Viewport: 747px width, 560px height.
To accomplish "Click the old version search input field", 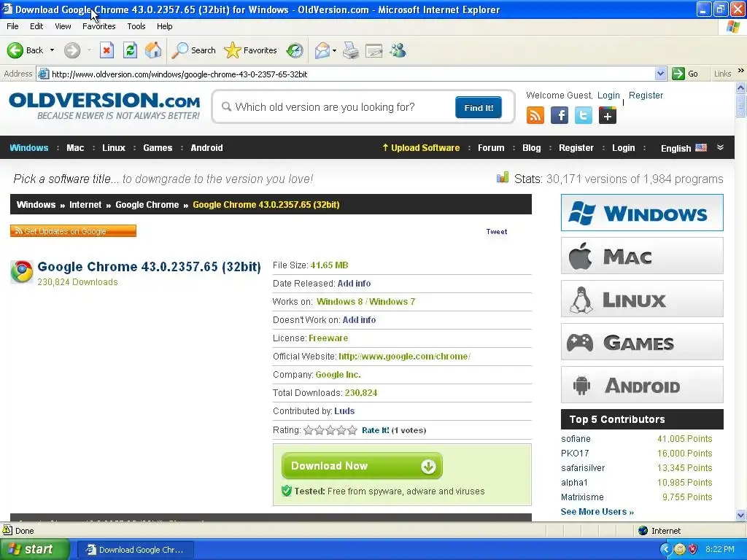I will [x=333, y=107].
